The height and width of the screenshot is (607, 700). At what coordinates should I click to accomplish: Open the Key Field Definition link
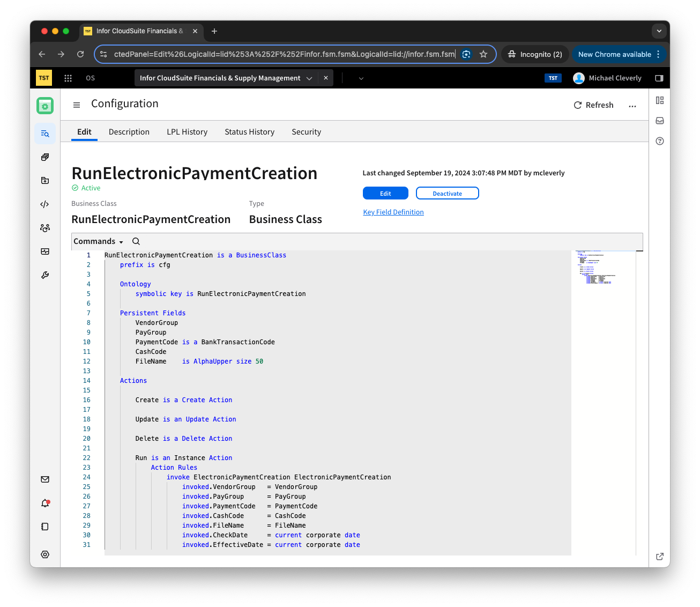point(393,212)
